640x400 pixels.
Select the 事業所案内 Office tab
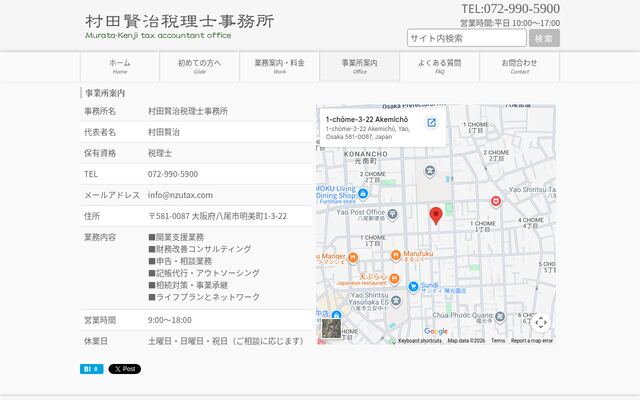[x=360, y=67]
